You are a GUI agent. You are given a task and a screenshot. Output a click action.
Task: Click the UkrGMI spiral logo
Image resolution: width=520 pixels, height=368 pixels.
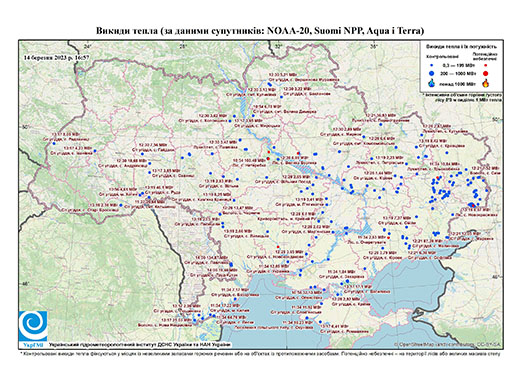pos(33,326)
